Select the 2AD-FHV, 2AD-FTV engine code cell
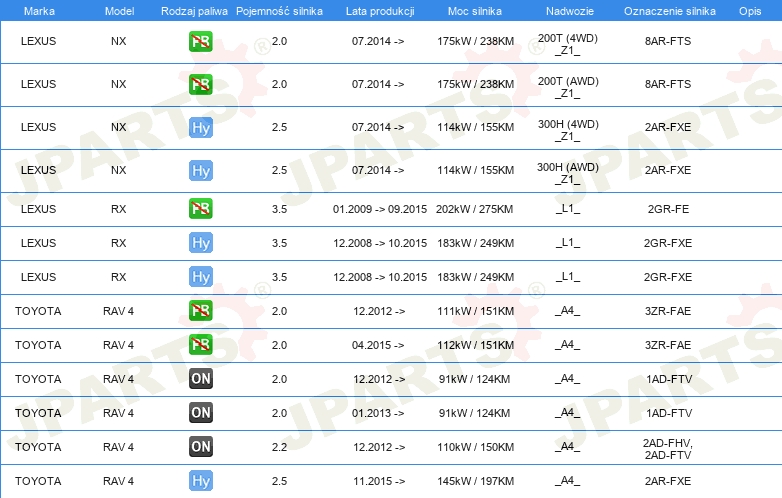This screenshot has width=782, height=498. click(x=668, y=447)
